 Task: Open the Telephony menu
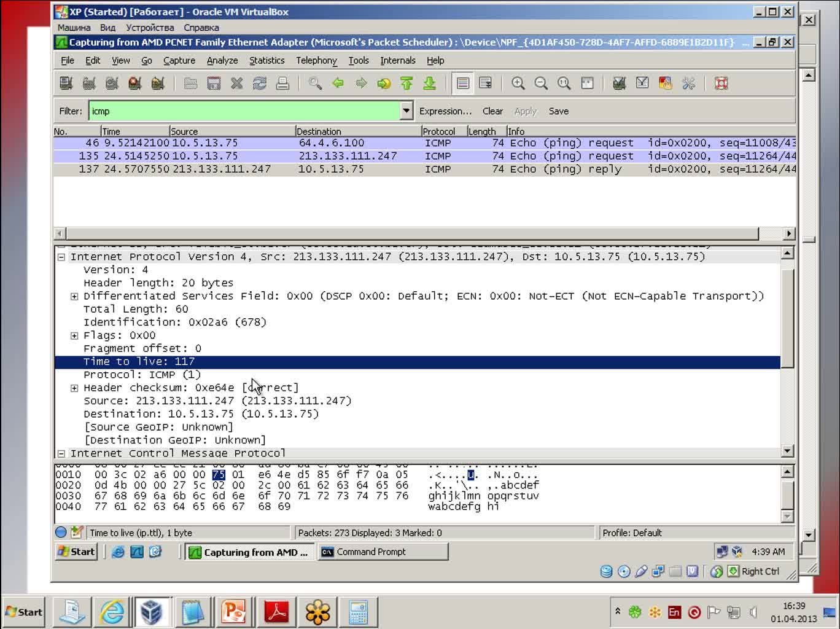[x=316, y=60]
